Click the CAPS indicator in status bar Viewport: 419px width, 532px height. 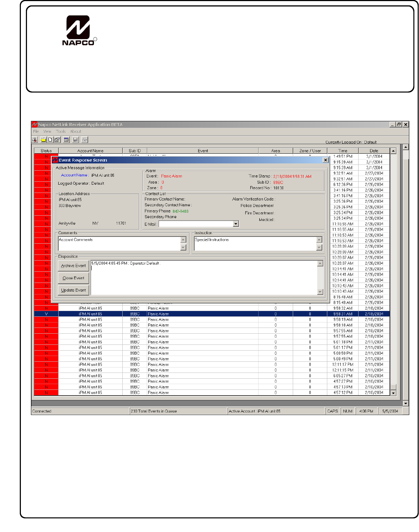(333, 411)
